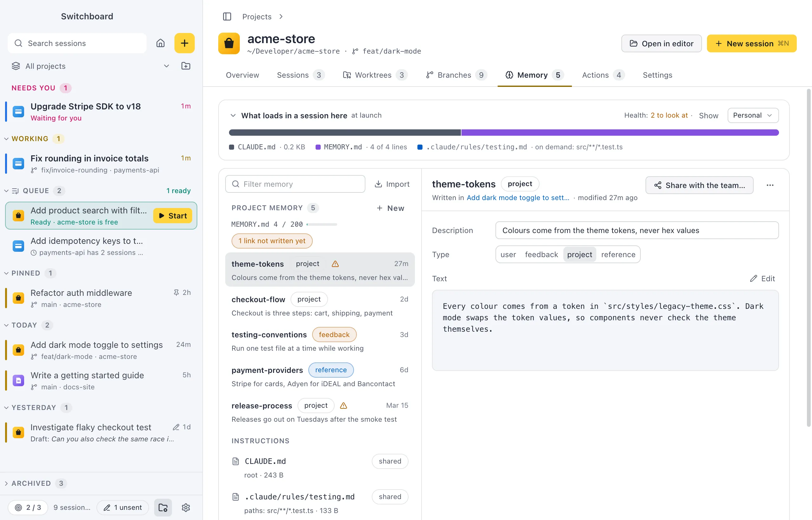Click the New session button
The width and height of the screenshot is (812, 520).
tap(751, 43)
